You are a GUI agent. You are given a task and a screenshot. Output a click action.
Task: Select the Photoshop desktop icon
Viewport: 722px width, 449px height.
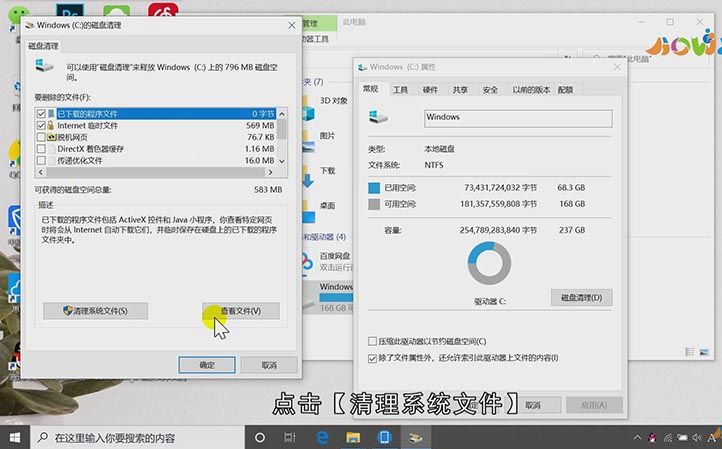point(70,11)
